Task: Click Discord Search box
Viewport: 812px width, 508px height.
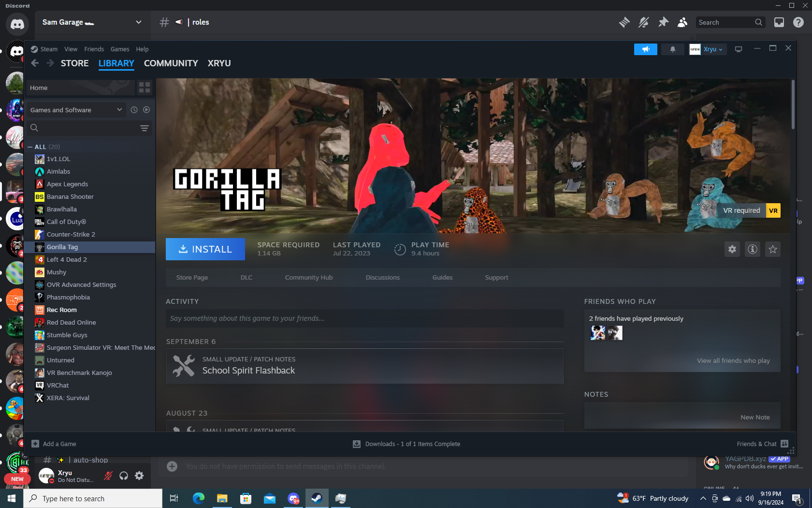Action: pos(730,22)
